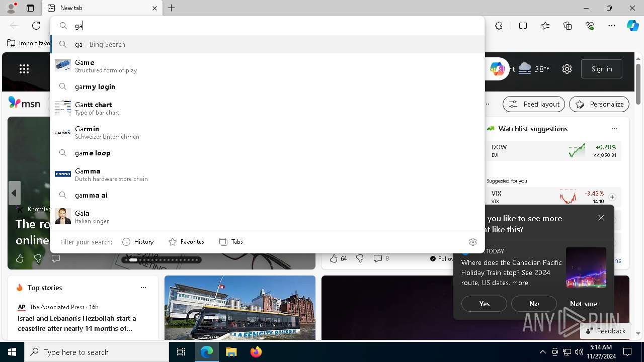Add VIX to watchlist
Viewport: 644px width, 362px height.
tap(612, 197)
